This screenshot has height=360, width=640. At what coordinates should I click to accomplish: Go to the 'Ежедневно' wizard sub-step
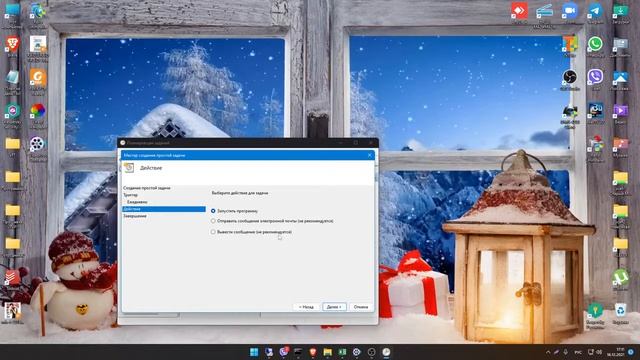tap(137, 202)
